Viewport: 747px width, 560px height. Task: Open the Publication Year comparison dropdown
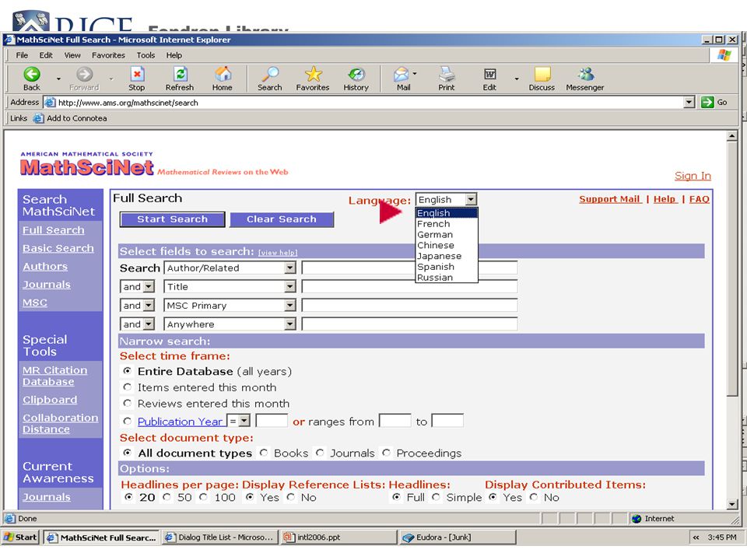244,421
